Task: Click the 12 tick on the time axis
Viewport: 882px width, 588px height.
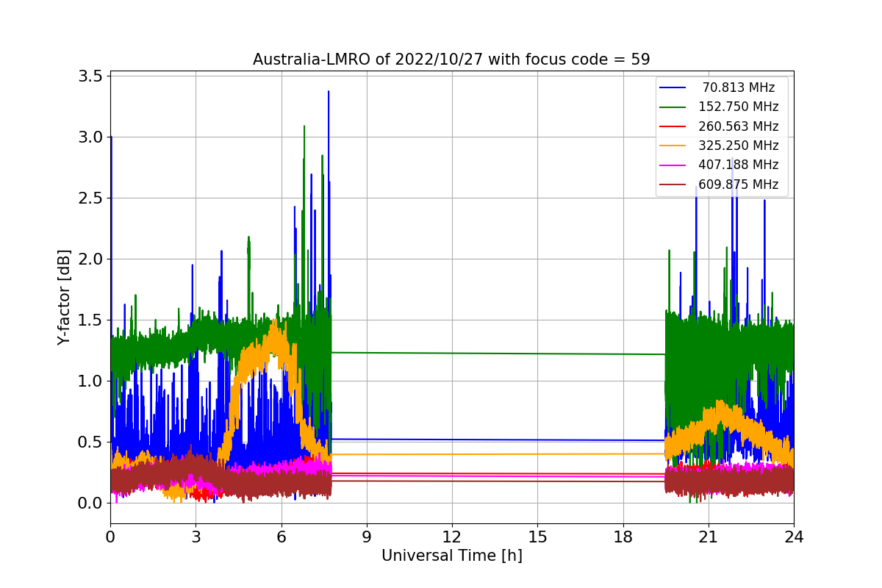Action: click(452, 537)
